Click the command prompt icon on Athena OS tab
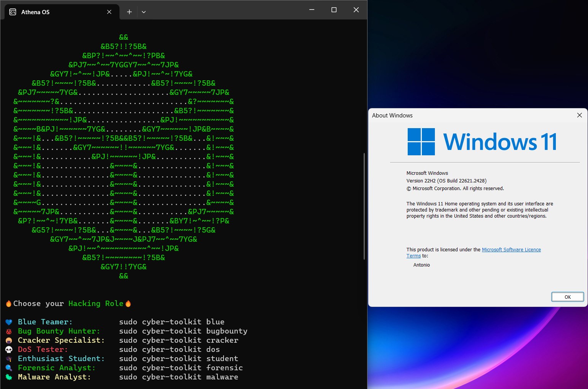Viewport: 588px width, 389px height. [x=12, y=12]
